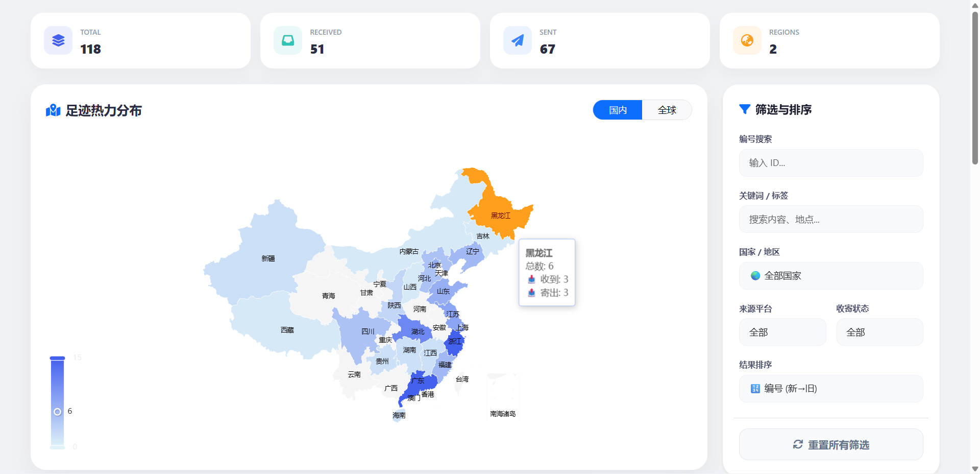
Task: Click the page vertical scrollbar thumb
Action: (x=975, y=87)
